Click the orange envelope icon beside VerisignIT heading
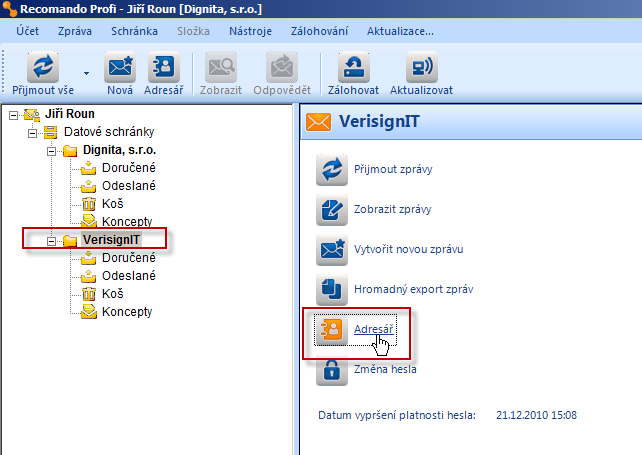 (318, 122)
